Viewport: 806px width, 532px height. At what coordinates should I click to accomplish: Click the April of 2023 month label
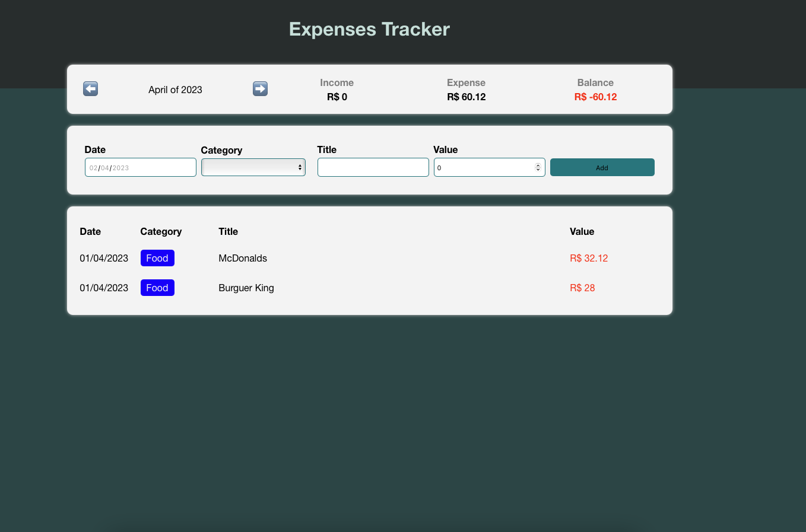coord(175,90)
